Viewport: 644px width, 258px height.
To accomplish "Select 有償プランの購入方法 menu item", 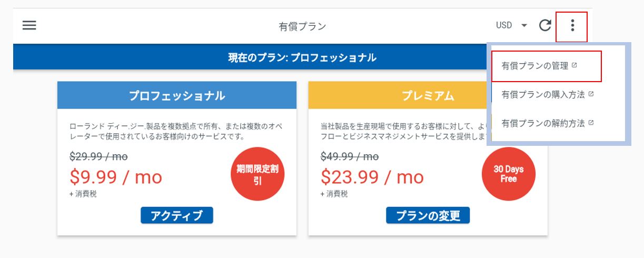I will tap(547, 94).
